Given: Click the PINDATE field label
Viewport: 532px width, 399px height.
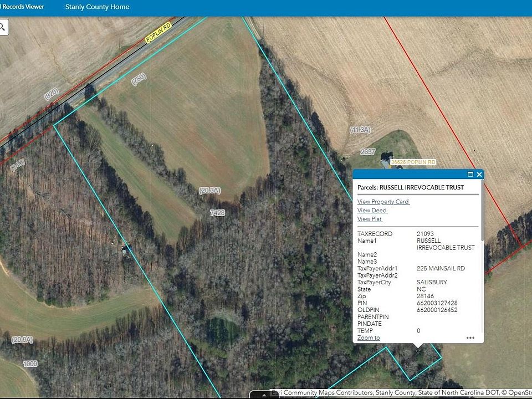Looking at the screenshot, I should 370,324.
